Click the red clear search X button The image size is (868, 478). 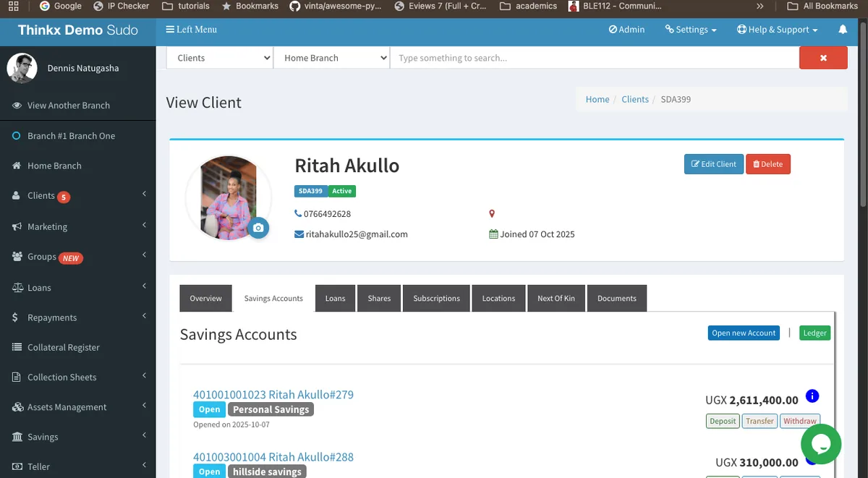823,58
